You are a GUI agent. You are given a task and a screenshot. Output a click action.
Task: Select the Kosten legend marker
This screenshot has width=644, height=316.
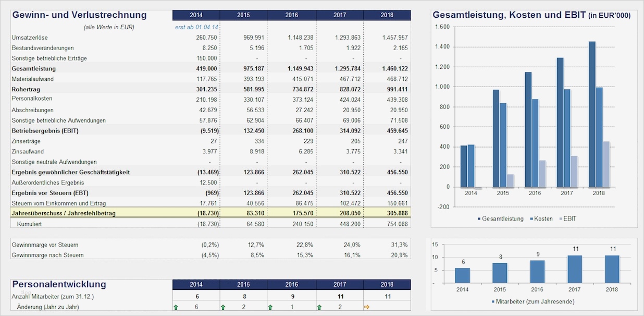530,219
